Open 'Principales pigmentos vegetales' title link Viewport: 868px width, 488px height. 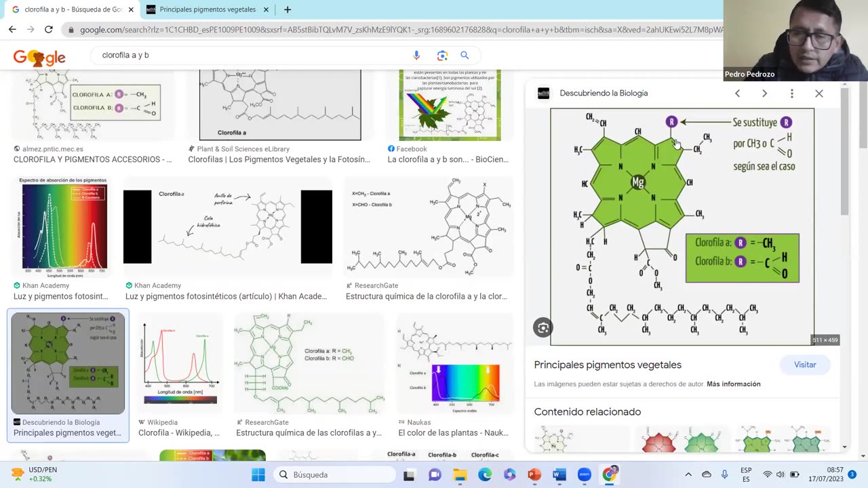point(608,365)
